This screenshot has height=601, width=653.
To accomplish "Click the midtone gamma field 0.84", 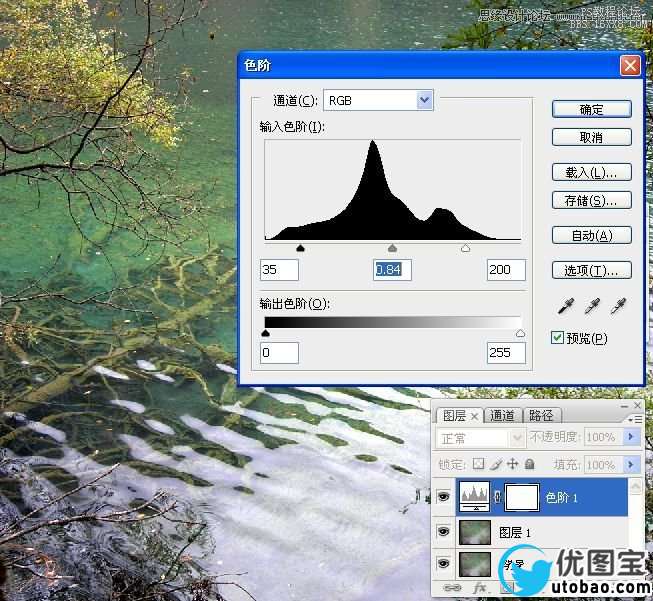I will pos(392,270).
